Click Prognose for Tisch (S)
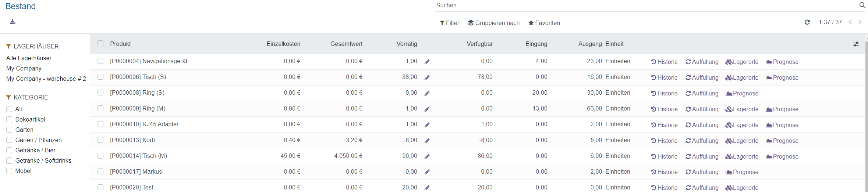Image resolution: width=868 pixels, height=192 pixels. (782, 78)
